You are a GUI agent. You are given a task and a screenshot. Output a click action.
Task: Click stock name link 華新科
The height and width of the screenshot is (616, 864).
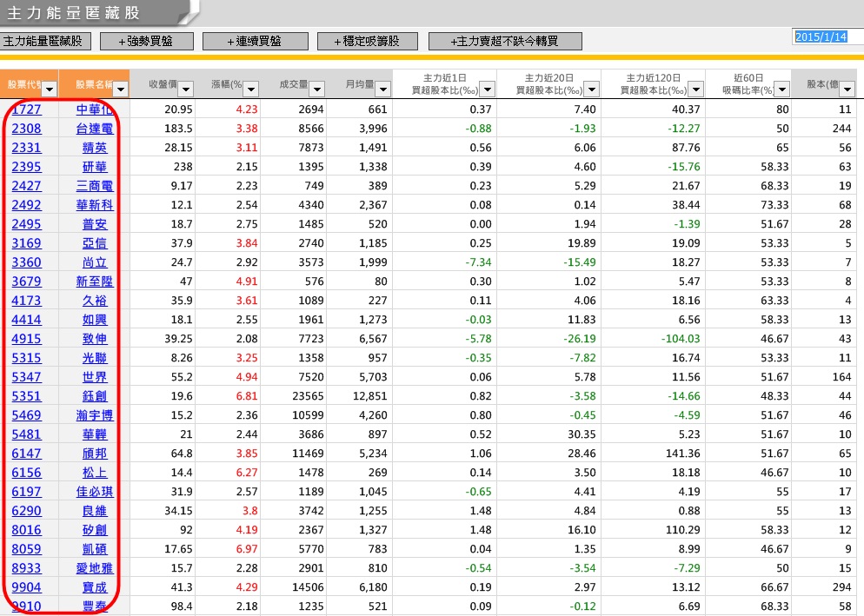point(95,205)
